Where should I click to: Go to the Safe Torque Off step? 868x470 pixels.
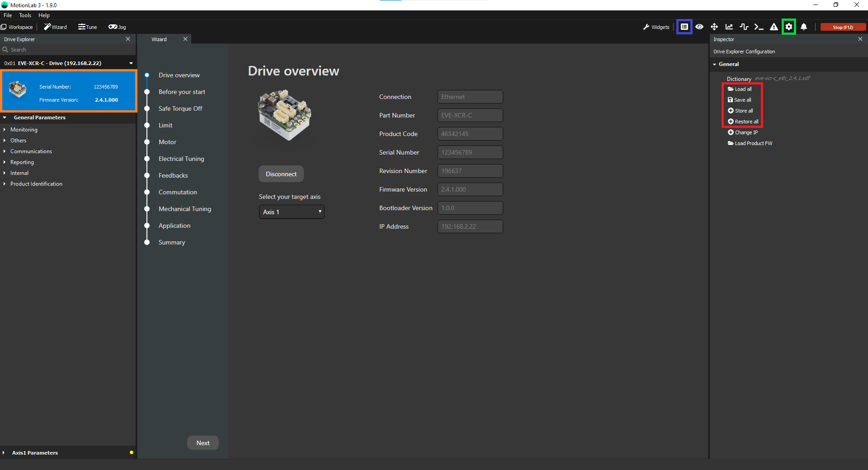pos(180,108)
